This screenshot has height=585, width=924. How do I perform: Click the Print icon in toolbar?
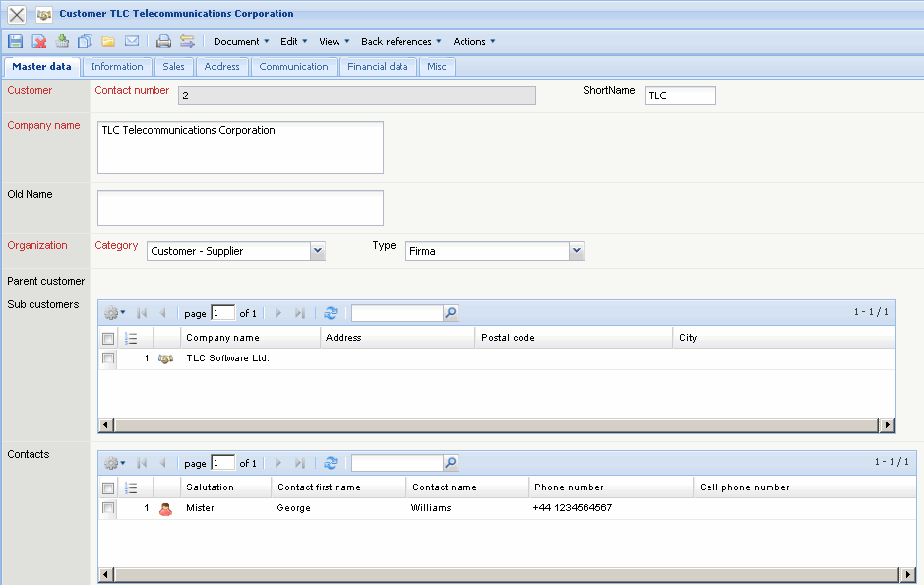click(x=163, y=41)
